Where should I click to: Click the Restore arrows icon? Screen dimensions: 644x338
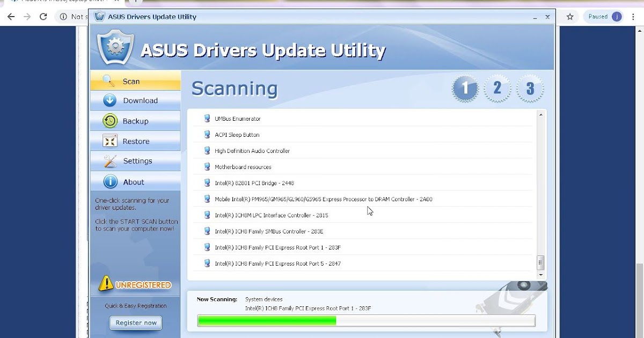[x=110, y=141]
